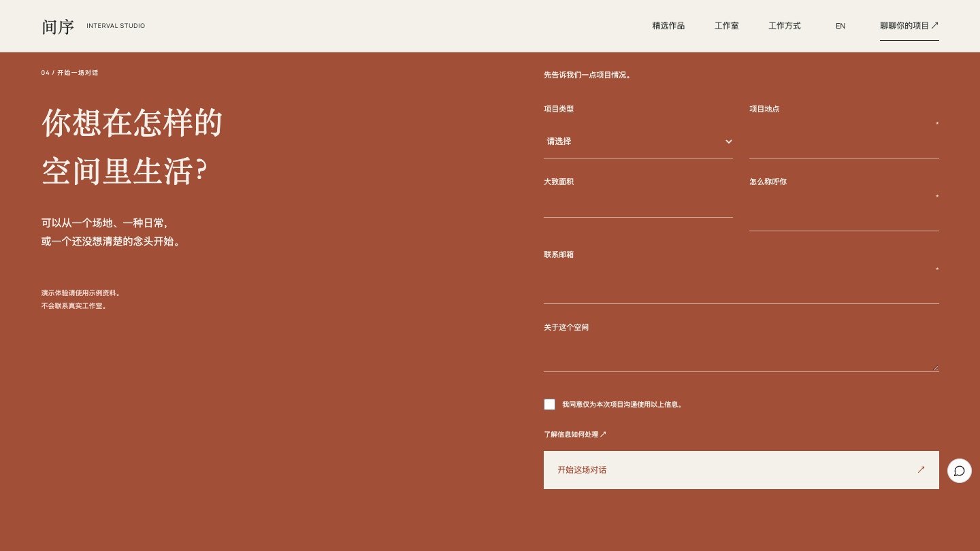Click the resize grip on 关于这个空间 textarea
Image resolution: width=980 pixels, height=551 pixels.
pos(935,368)
